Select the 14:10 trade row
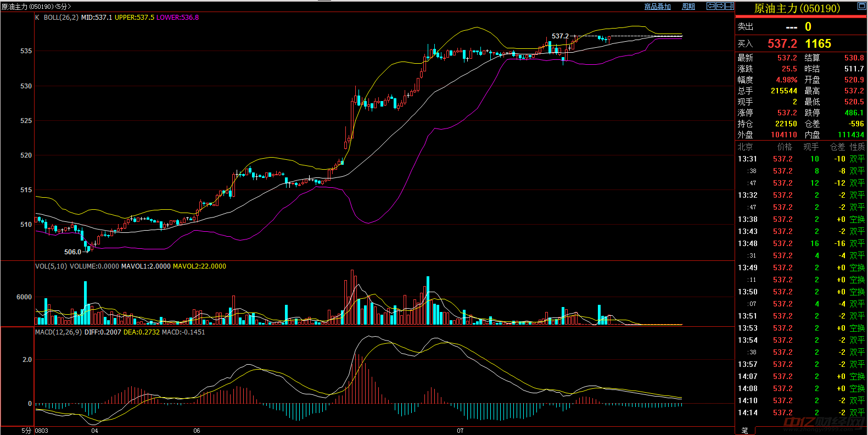 click(x=801, y=400)
